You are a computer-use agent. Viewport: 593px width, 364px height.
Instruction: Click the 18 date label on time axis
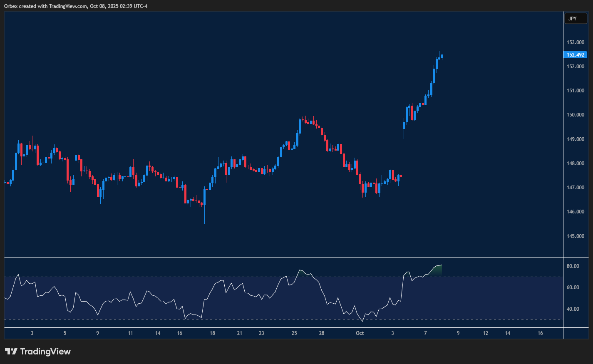[212, 333]
